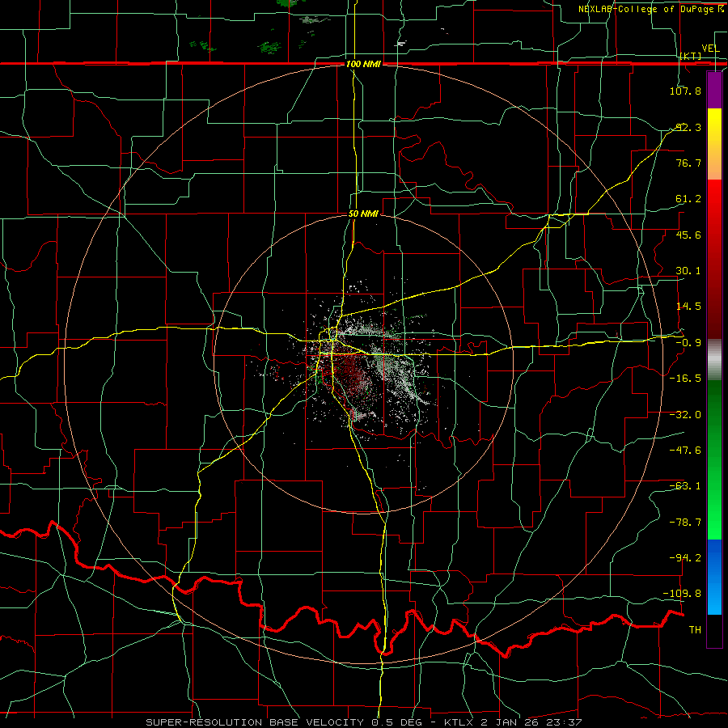Click the [KT] units label
The width and height of the screenshot is (728, 728).
(x=690, y=56)
